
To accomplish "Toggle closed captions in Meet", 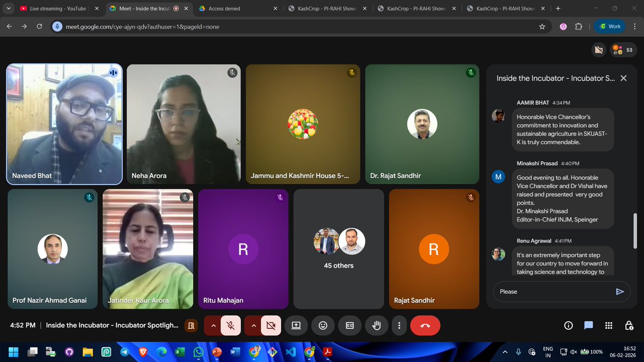I will tap(349, 326).
